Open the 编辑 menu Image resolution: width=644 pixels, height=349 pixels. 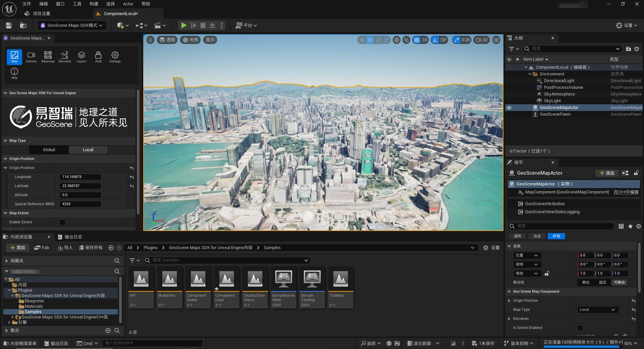(x=44, y=4)
